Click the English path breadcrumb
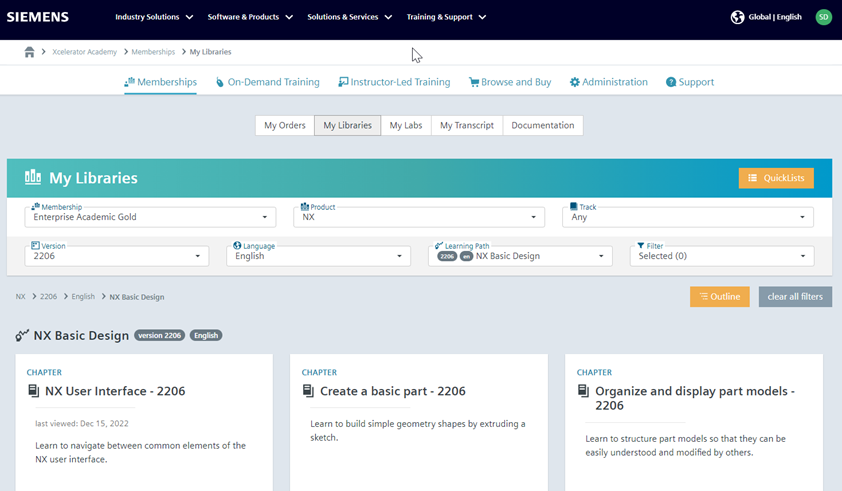Screen dimensions: 842x491 point(83,297)
